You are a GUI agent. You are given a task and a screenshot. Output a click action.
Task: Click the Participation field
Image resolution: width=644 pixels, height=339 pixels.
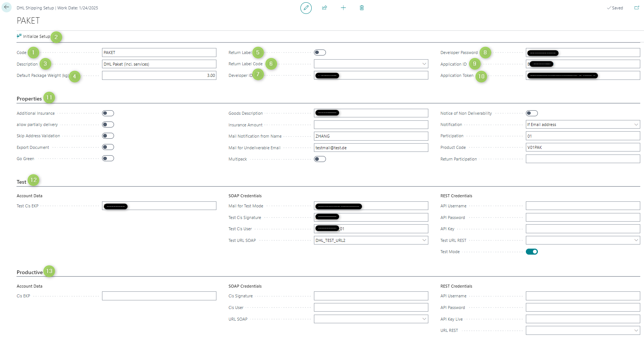pyautogui.click(x=583, y=136)
